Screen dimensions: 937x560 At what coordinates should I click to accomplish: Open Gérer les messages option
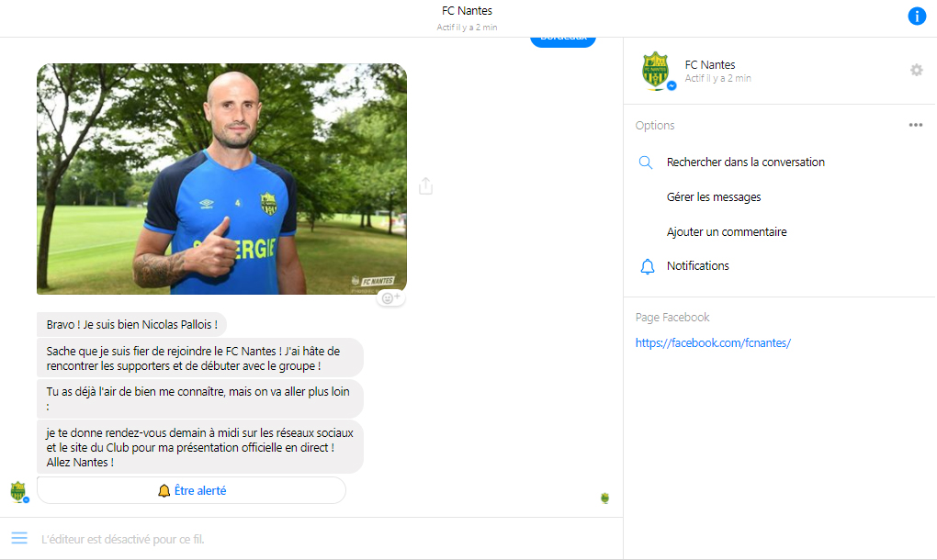(714, 197)
